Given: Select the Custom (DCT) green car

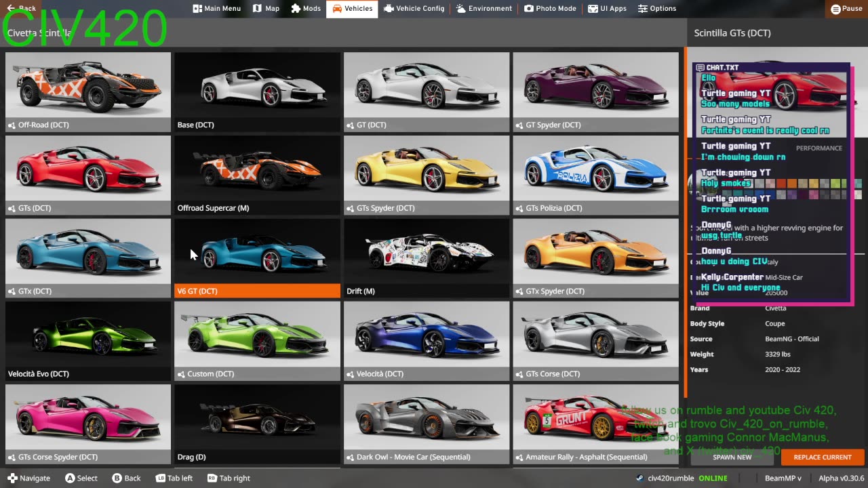Looking at the screenshot, I should click(x=257, y=341).
